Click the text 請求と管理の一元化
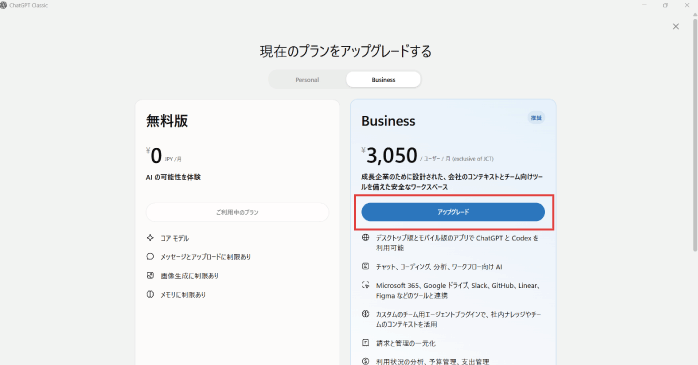Viewport: 698px width, 365px height. coord(406,343)
